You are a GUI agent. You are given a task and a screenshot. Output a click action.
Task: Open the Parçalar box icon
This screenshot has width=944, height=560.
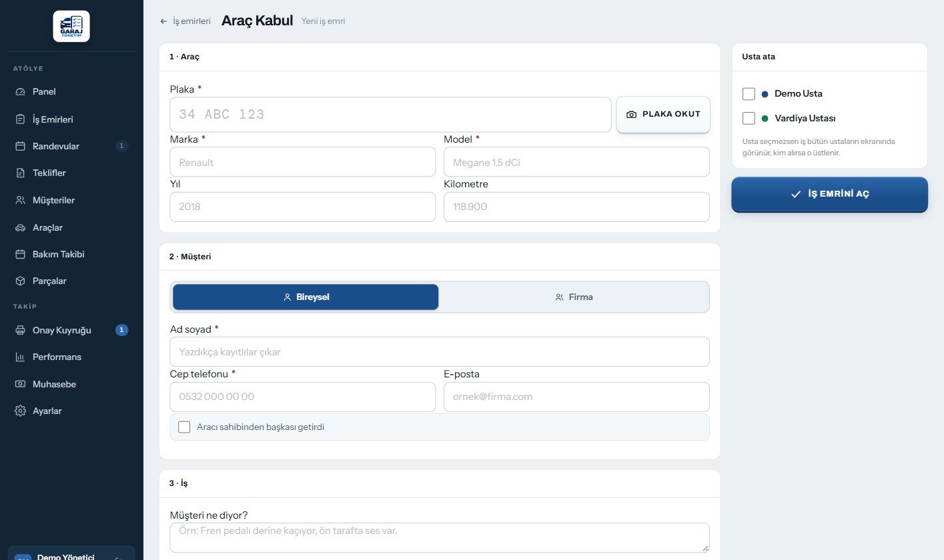20,281
